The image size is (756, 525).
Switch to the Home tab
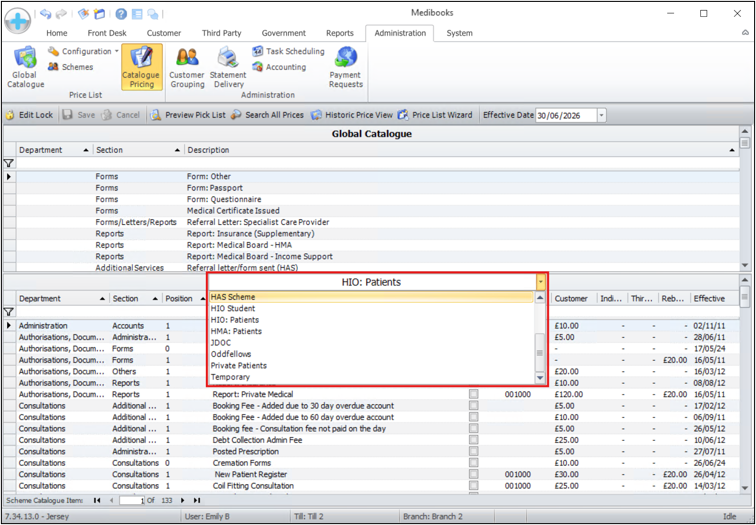[56, 33]
